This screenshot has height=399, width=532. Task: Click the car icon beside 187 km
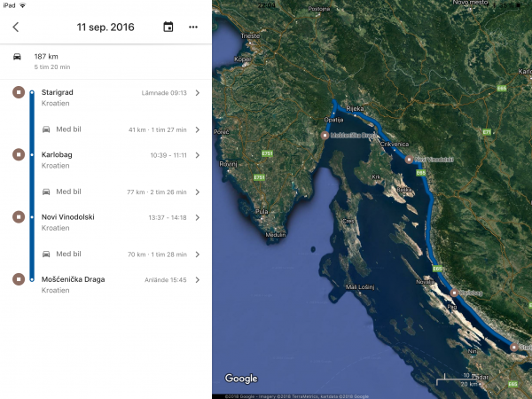[x=17, y=57]
